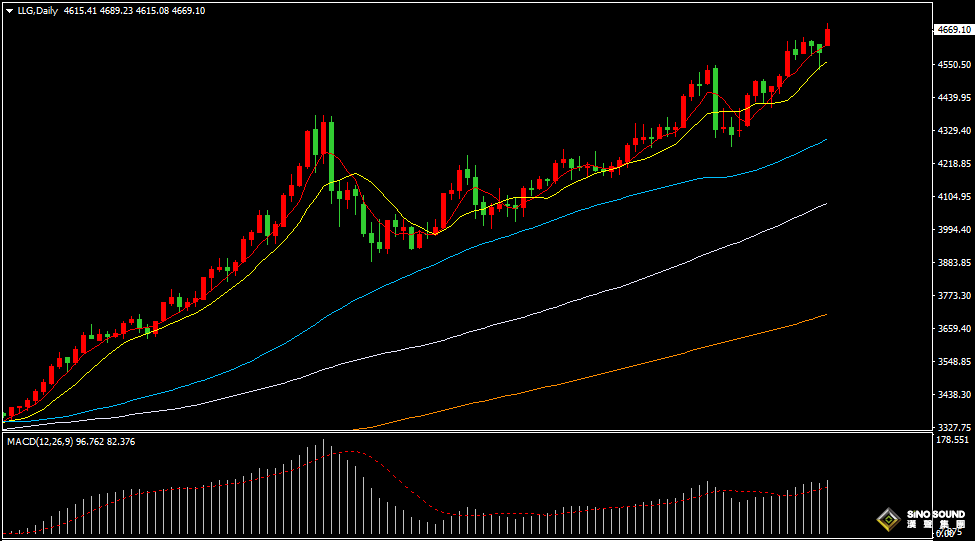Click the 4329.40 price axis label
This screenshot has height=541, width=975.
click(951, 131)
